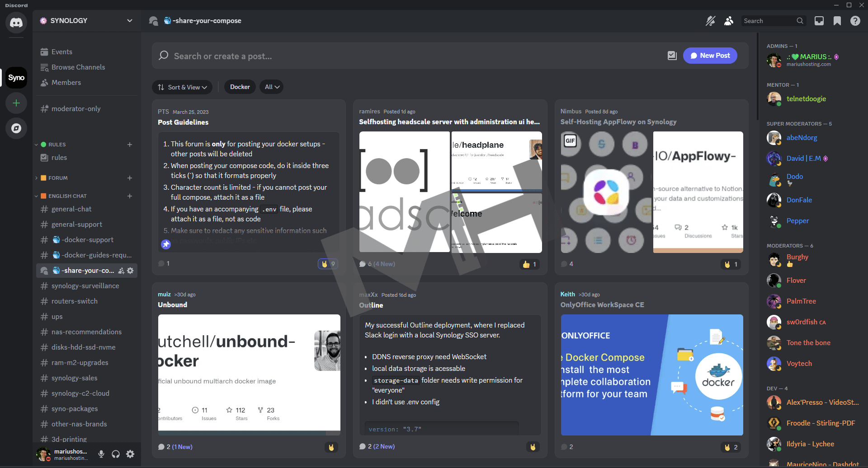Click pinned icon on Post Guidelines card
Viewport: 868px width, 468px height.
[166, 244]
